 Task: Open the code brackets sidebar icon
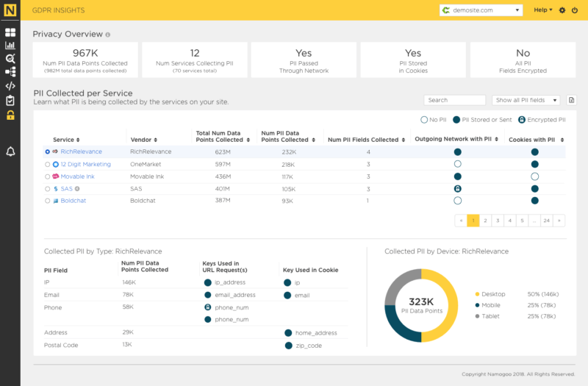(x=10, y=86)
